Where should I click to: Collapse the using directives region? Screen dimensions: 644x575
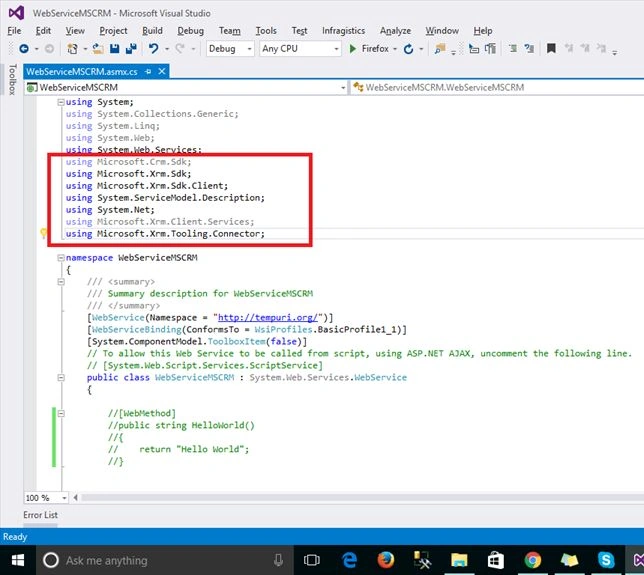click(61, 102)
